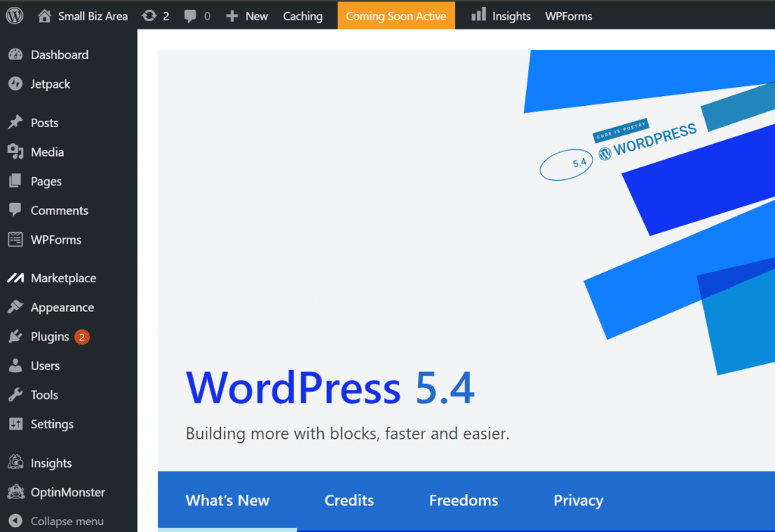Click the Dashboard gauge icon in sidebar
Image resolution: width=775 pixels, height=532 pixels.
(x=15, y=54)
